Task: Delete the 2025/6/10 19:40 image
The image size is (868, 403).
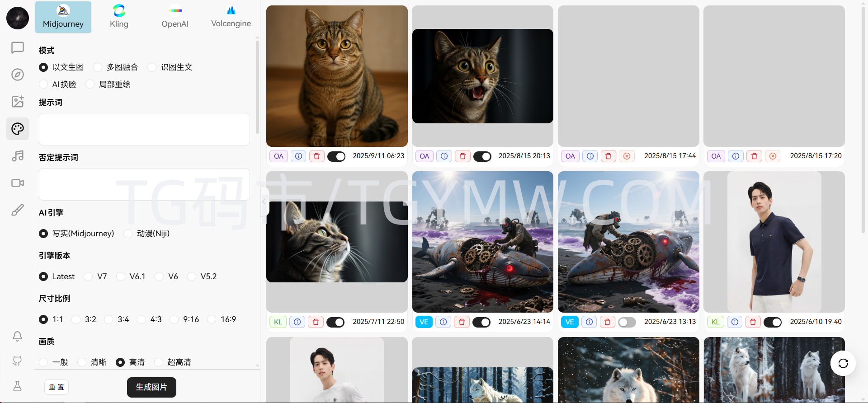Action: (753, 322)
